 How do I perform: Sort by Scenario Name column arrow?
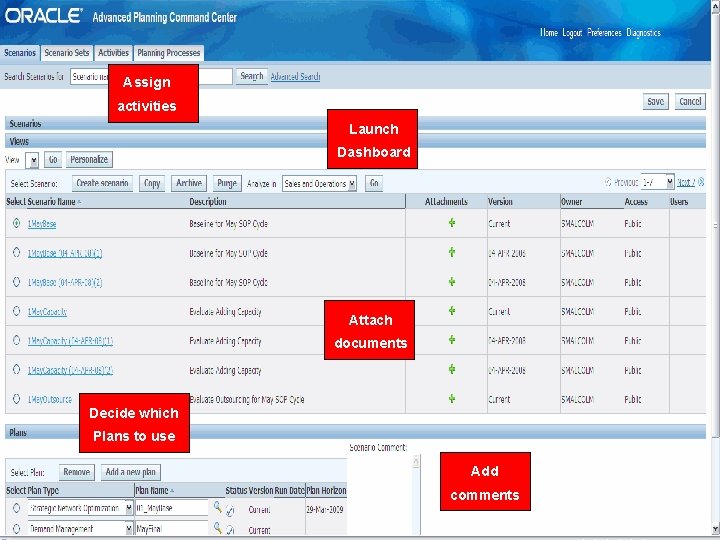click(x=79, y=202)
